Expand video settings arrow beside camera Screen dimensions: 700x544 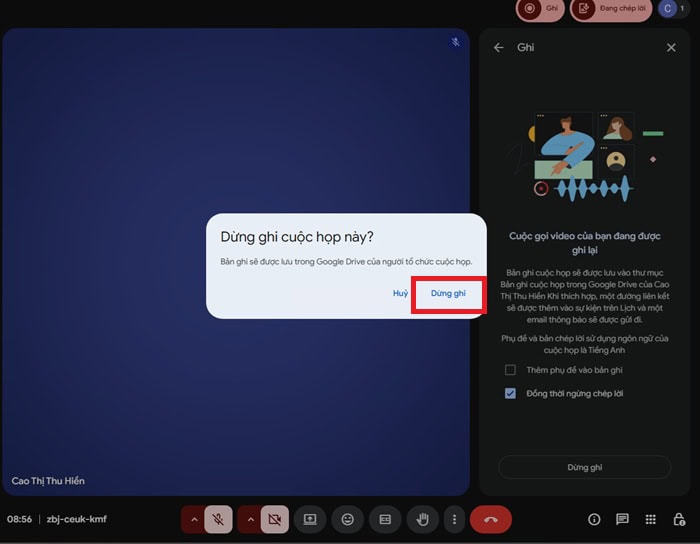(x=249, y=519)
